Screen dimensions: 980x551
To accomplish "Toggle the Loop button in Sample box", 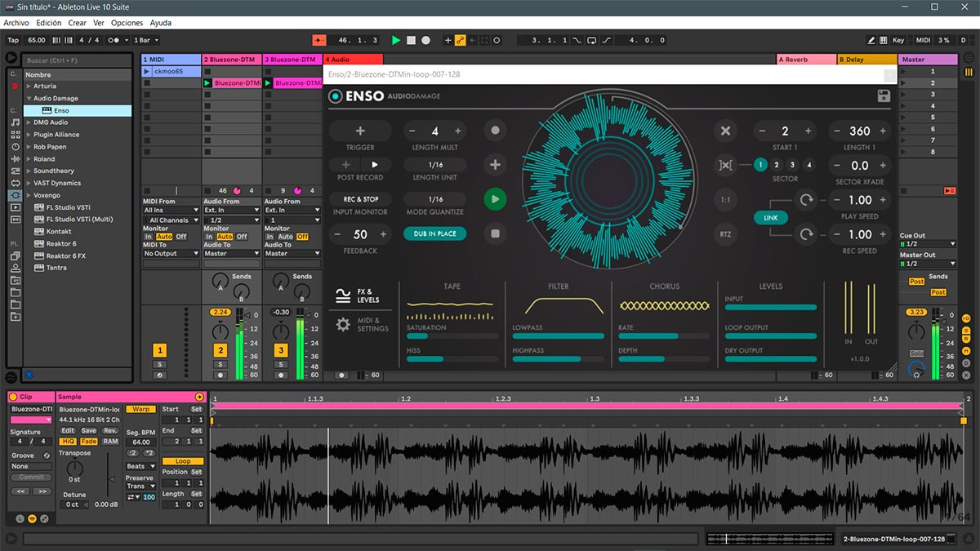I will click(x=182, y=461).
